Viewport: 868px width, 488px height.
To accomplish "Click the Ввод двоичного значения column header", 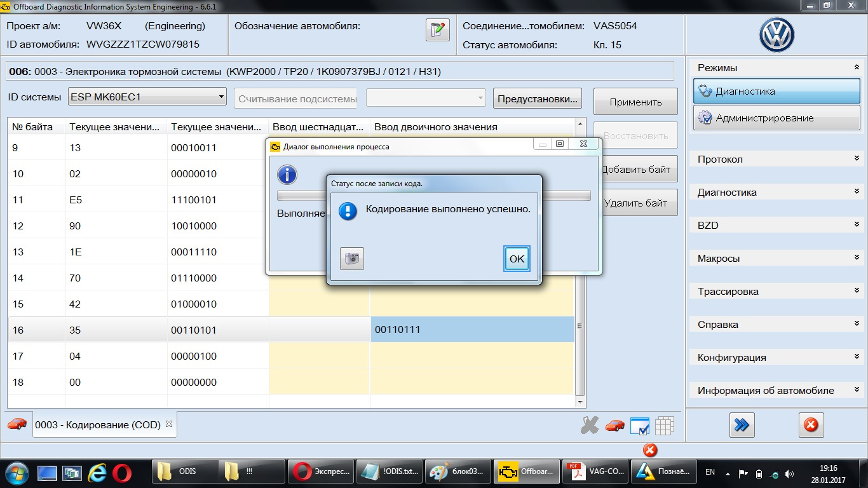I will coord(472,126).
